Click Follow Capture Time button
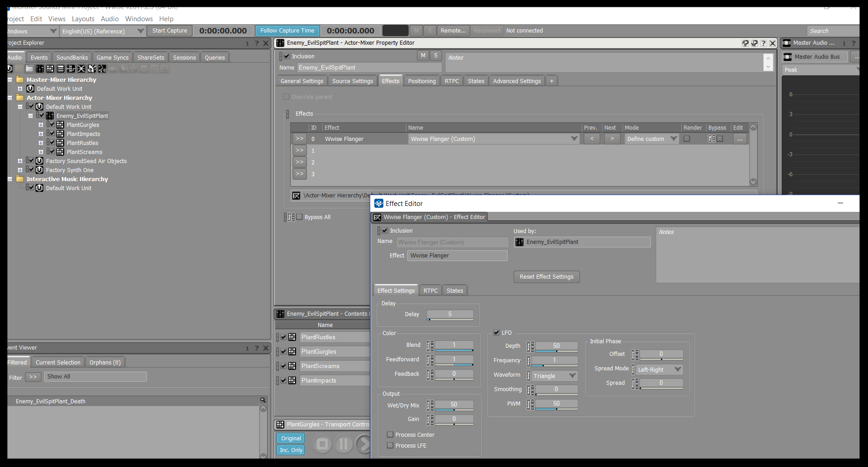This screenshot has width=868, height=467. click(287, 31)
